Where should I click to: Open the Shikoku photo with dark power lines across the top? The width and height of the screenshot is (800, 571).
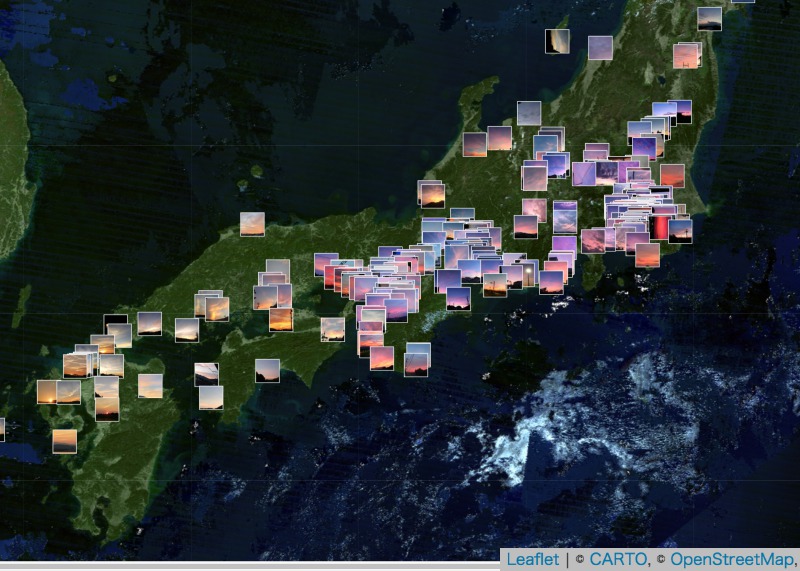207,375
